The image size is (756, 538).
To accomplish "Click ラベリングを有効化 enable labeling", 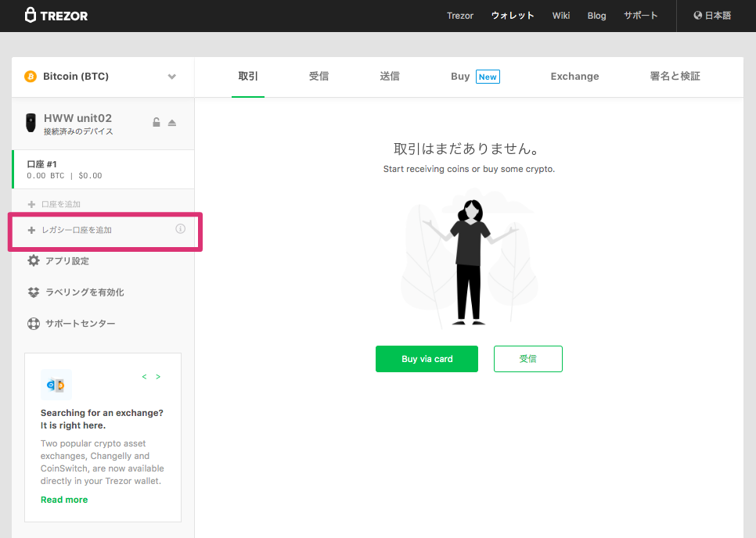I will pyautogui.click(x=85, y=292).
